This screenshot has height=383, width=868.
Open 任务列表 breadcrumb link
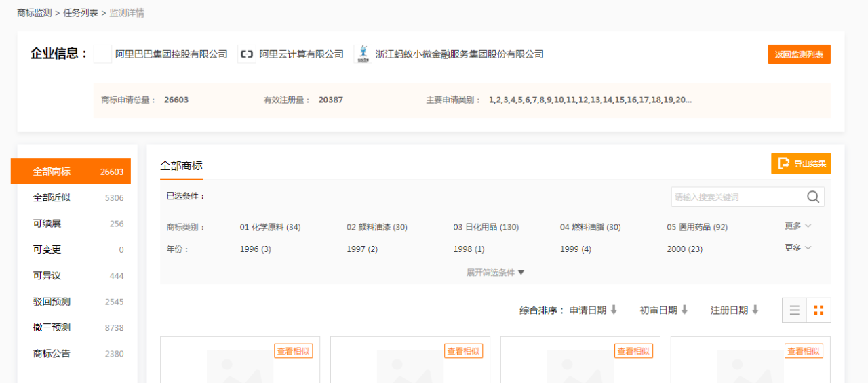[81, 13]
